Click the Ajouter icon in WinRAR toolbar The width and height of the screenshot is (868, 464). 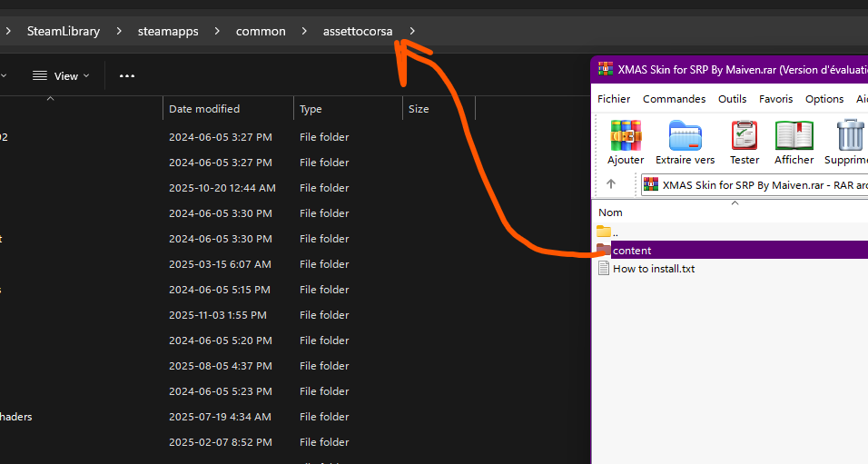click(626, 135)
